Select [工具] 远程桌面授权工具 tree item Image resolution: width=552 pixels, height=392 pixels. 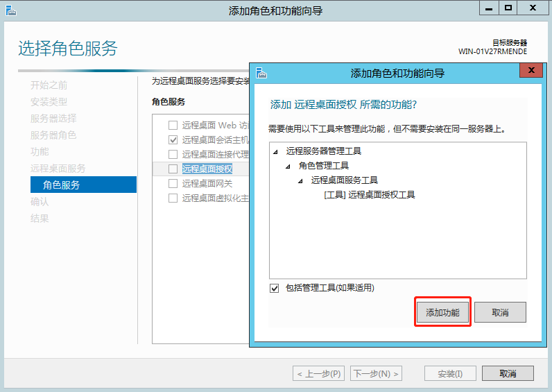point(369,195)
